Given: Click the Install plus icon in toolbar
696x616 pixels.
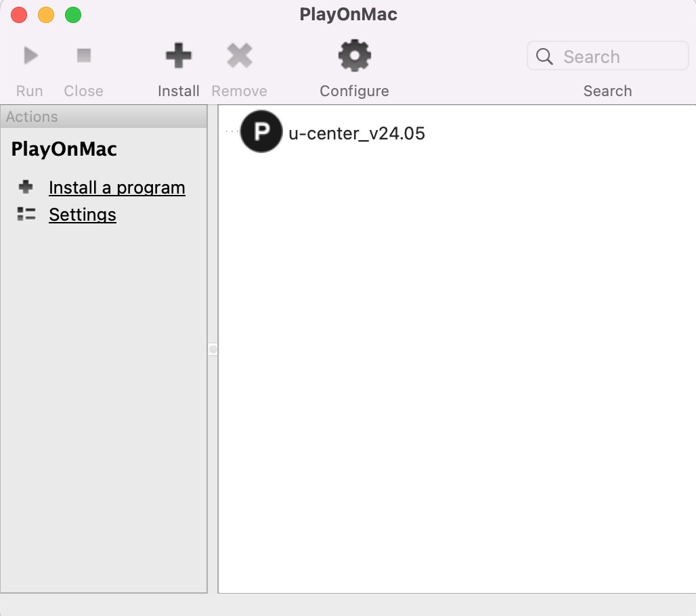Looking at the screenshot, I should click(179, 56).
